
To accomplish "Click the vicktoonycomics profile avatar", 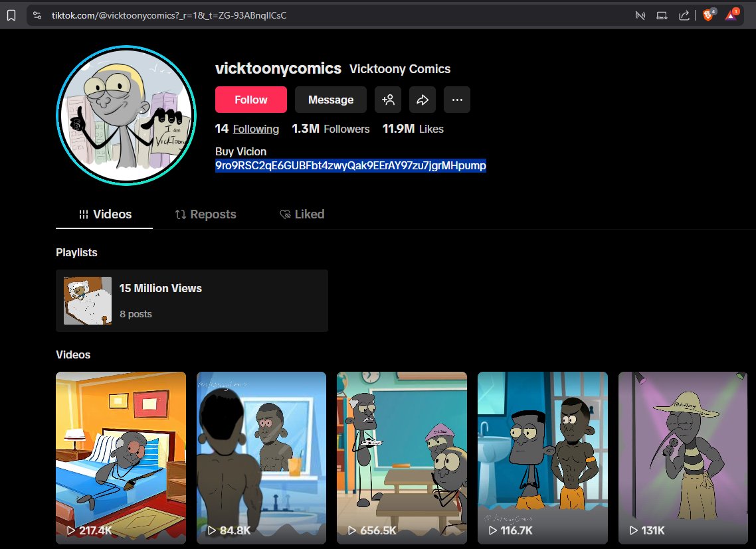I will (x=126, y=116).
